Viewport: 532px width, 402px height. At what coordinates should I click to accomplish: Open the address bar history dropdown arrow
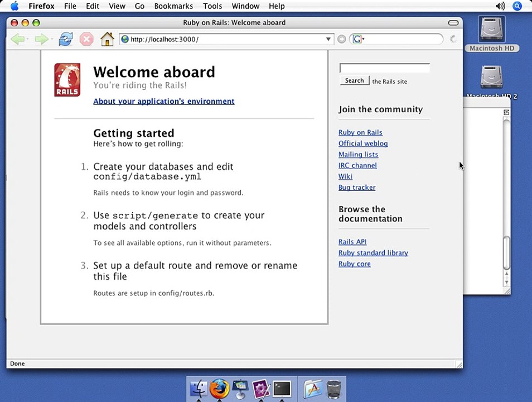pos(328,39)
